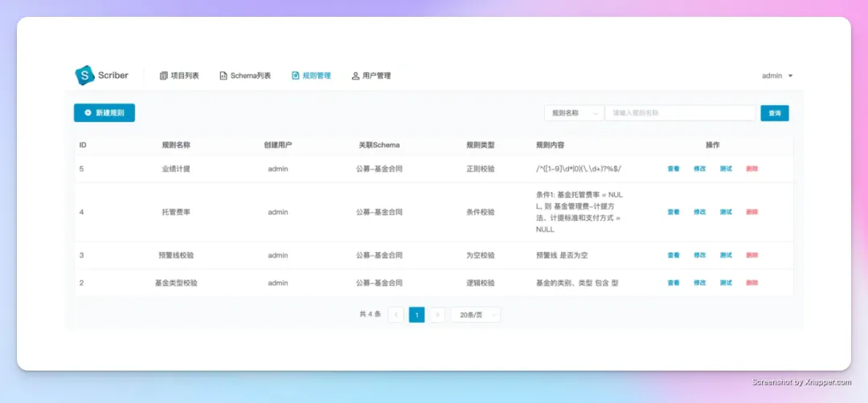Click the 关联Schema column header
The width and height of the screenshot is (868, 403).
(379, 145)
